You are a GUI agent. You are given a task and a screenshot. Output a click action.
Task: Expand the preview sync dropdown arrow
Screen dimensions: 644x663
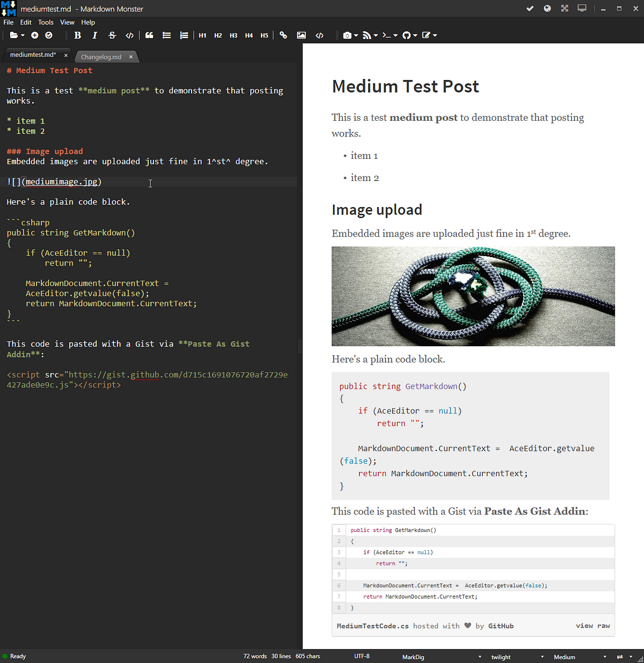(631, 657)
